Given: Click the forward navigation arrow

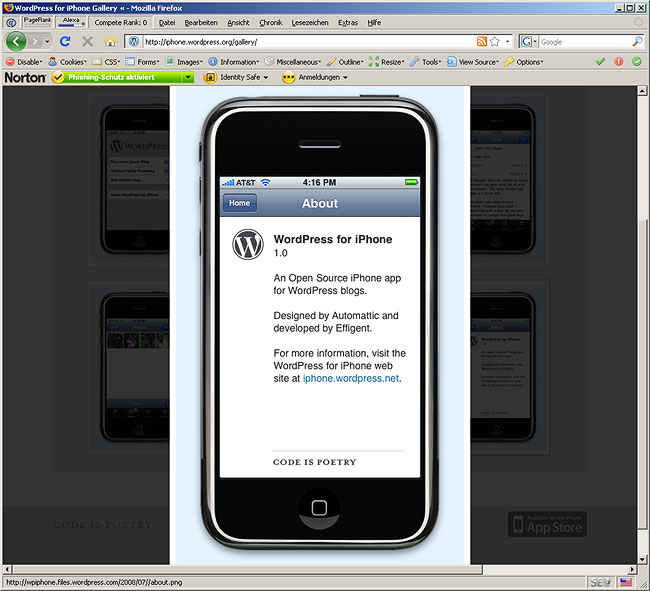Looking at the screenshot, I should (35, 41).
